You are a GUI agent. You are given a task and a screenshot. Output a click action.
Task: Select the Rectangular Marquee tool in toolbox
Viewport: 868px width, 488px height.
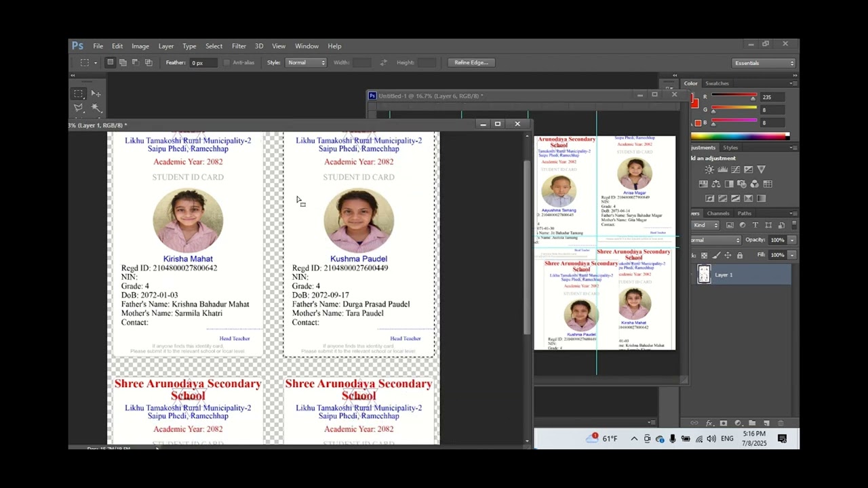click(x=79, y=94)
